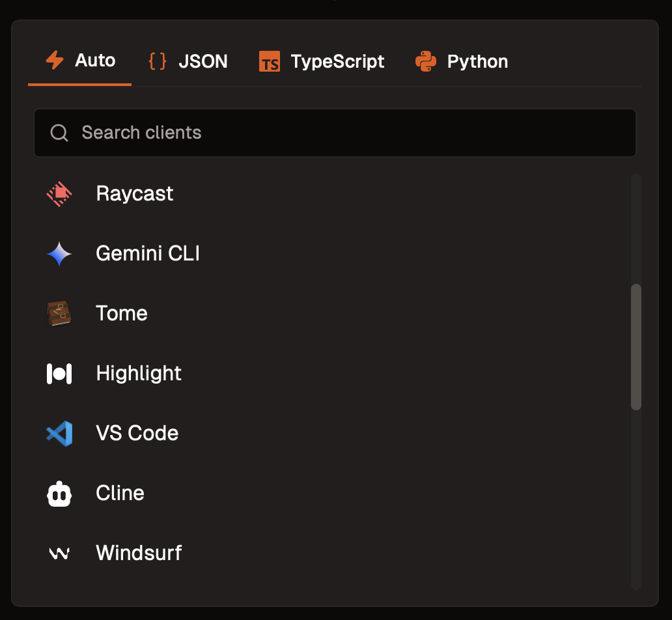
Task: Click the Tome book icon
Action: 59,313
